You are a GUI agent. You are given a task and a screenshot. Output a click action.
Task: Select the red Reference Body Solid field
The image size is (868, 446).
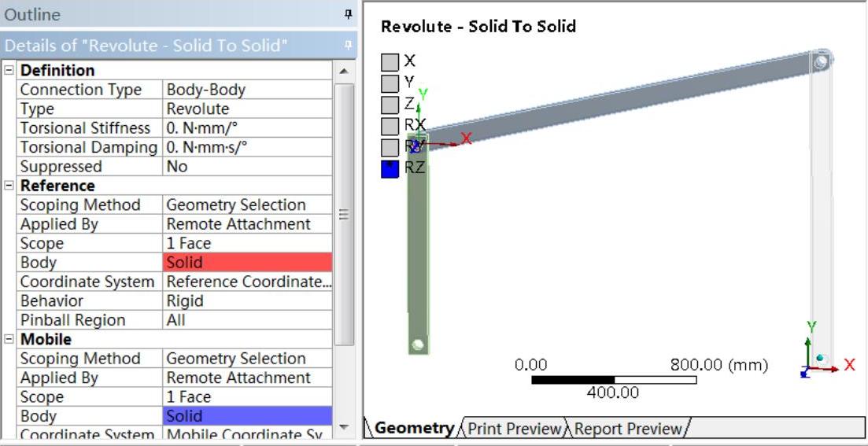[247, 262]
